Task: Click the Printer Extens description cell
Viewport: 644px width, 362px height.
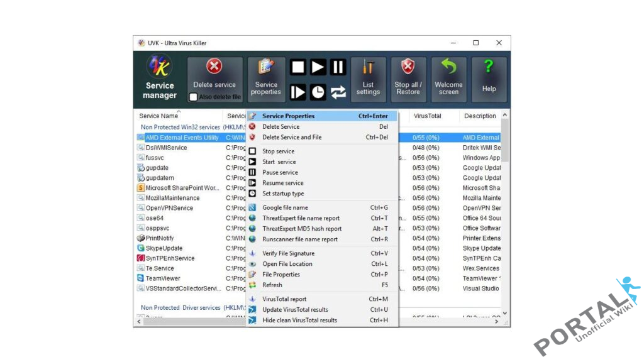Action: tap(481, 238)
